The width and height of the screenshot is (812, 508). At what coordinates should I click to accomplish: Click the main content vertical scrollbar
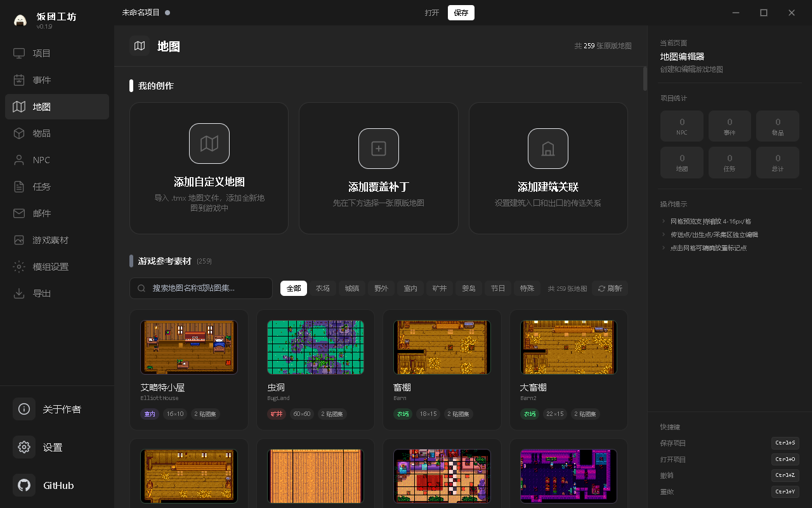point(645,78)
